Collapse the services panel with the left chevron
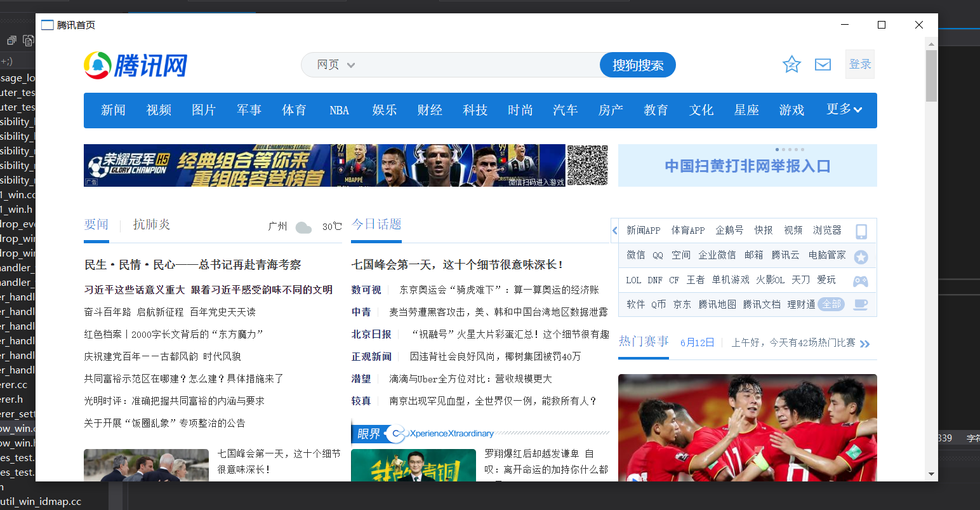The width and height of the screenshot is (980, 510). (x=614, y=231)
